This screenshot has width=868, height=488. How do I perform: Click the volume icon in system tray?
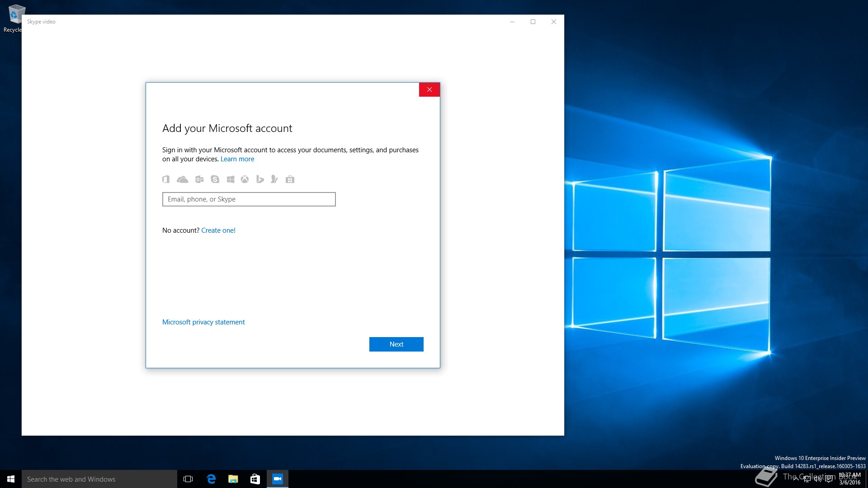pyautogui.click(x=818, y=479)
